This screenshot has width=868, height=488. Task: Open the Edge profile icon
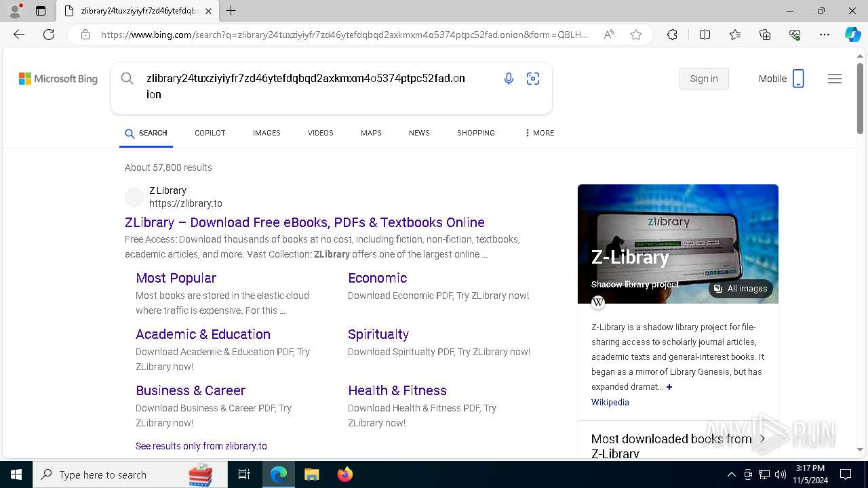tap(15, 11)
